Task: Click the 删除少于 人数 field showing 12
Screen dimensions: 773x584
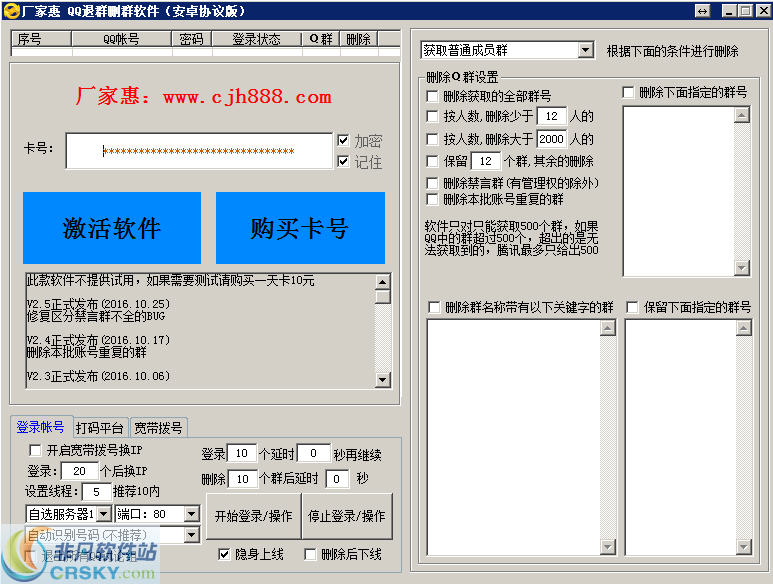Action: click(x=552, y=116)
